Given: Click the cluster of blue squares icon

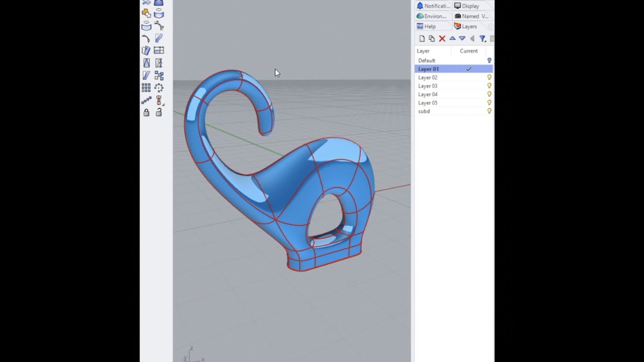Looking at the screenshot, I should click(159, 75).
